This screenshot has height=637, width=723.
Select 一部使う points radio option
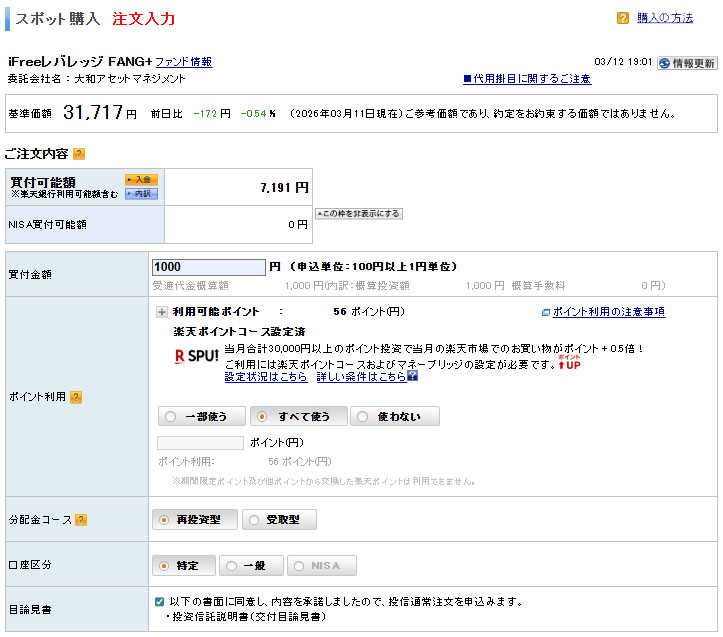click(x=199, y=416)
